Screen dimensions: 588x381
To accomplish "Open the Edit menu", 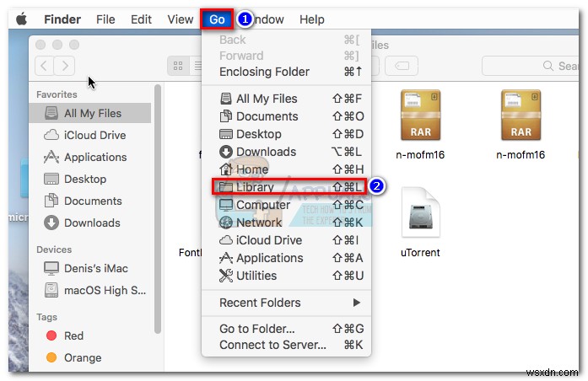I will (141, 19).
